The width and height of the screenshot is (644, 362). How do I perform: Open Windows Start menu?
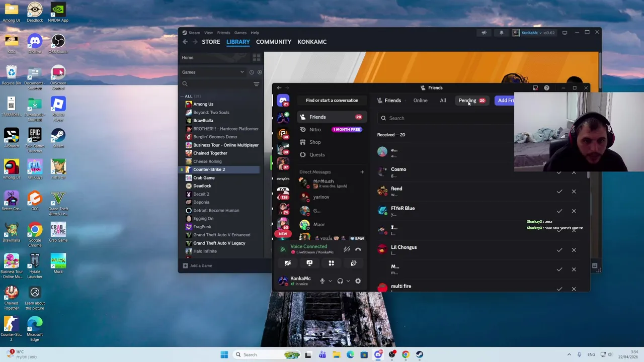click(224, 354)
